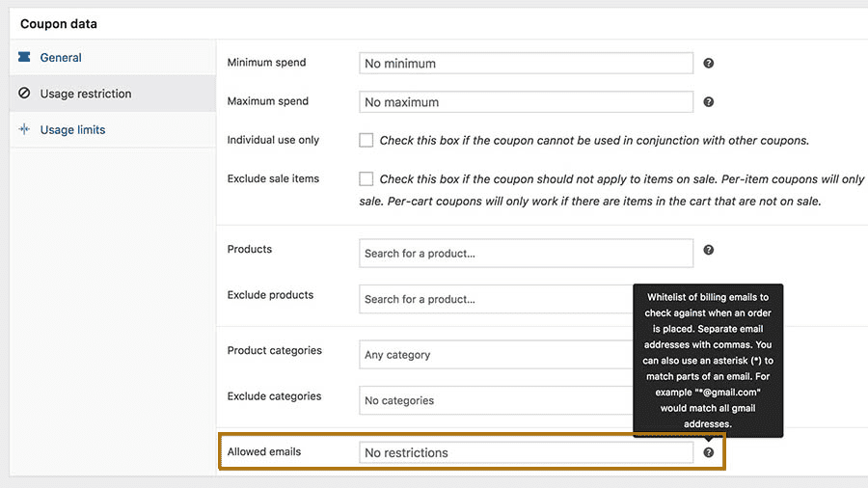
Task: Open the Exclude products search box
Action: click(x=496, y=299)
